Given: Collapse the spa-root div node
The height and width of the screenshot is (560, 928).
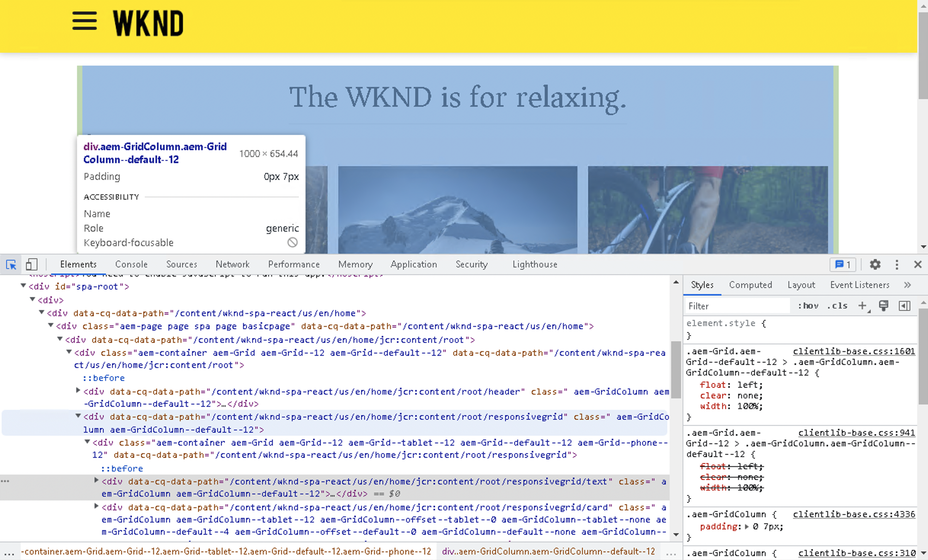Looking at the screenshot, I should point(23,286).
